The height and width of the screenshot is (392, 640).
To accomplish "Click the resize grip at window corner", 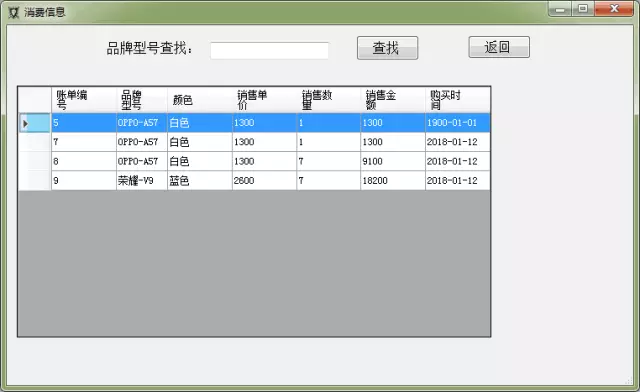I will [x=629, y=381].
